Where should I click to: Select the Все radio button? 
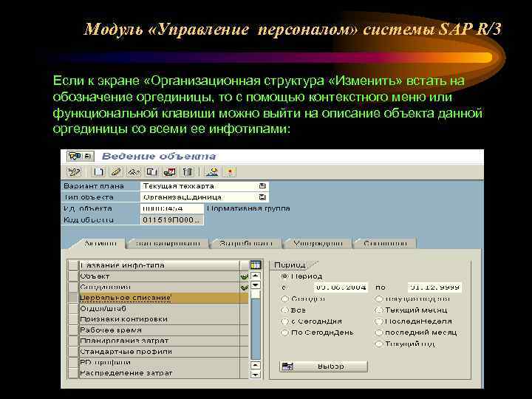tap(284, 310)
